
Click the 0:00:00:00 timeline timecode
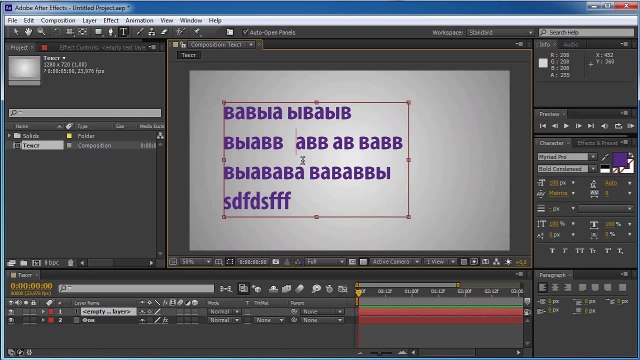click(31, 286)
